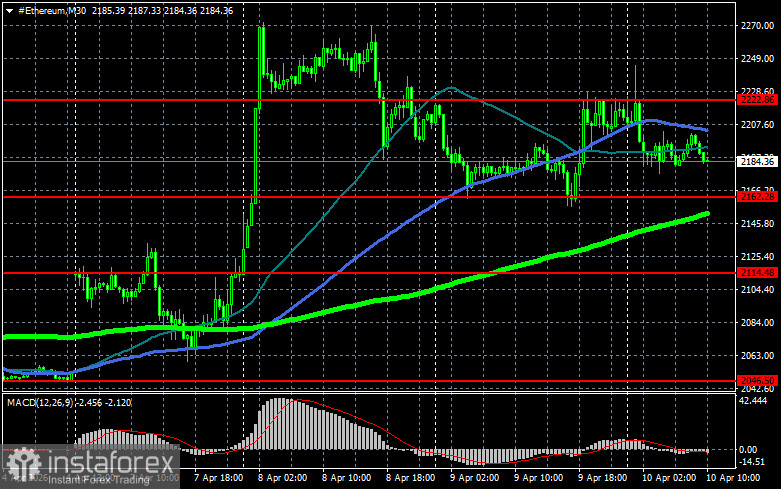Select the red 2222.86 resistance level label
The height and width of the screenshot is (489, 781).
758,100
